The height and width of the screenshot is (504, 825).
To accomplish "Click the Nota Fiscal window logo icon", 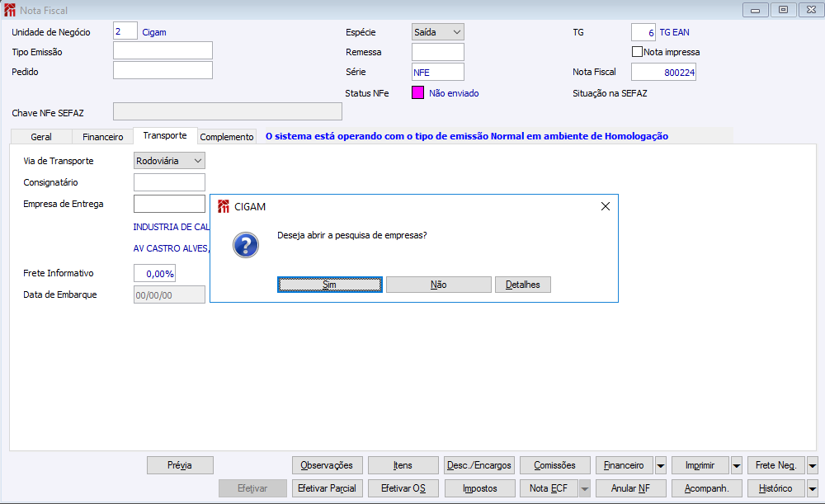I will (x=9, y=10).
